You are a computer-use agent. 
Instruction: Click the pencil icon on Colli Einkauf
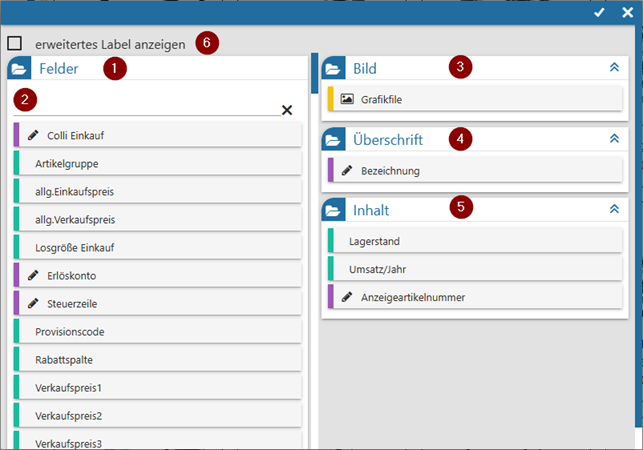point(34,135)
